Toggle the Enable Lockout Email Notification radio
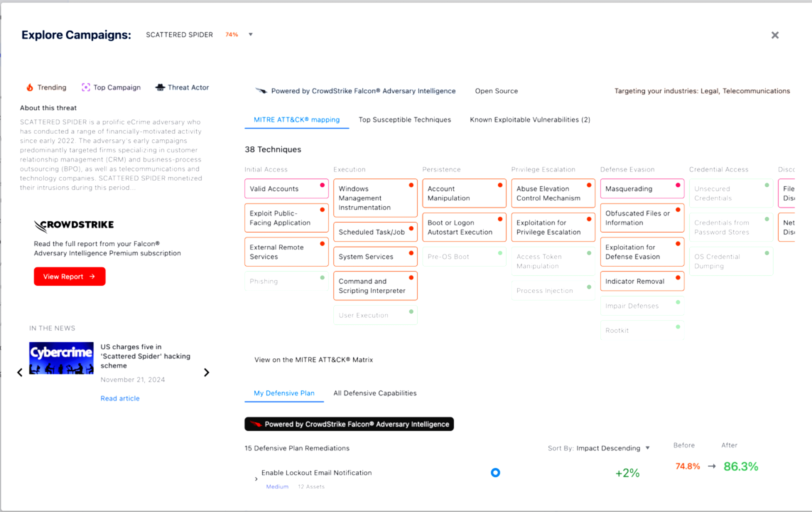The width and height of the screenshot is (812, 512). tap(495, 473)
